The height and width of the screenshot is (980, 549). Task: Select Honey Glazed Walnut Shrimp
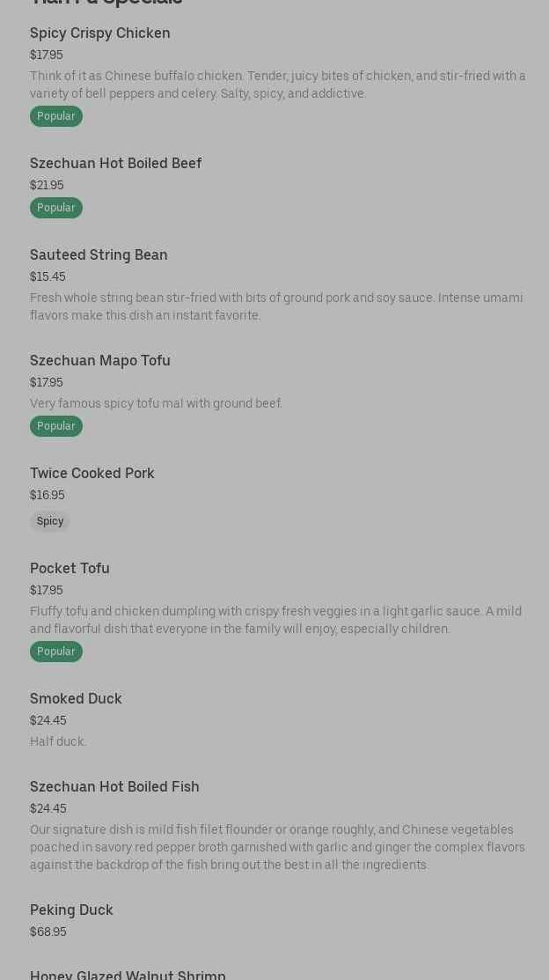tap(128, 975)
